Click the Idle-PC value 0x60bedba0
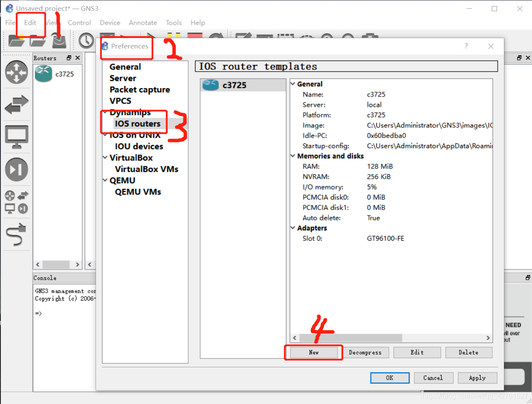The height and width of the screenshot is (404, 532). pyautogui.click(x=386, y=136)
